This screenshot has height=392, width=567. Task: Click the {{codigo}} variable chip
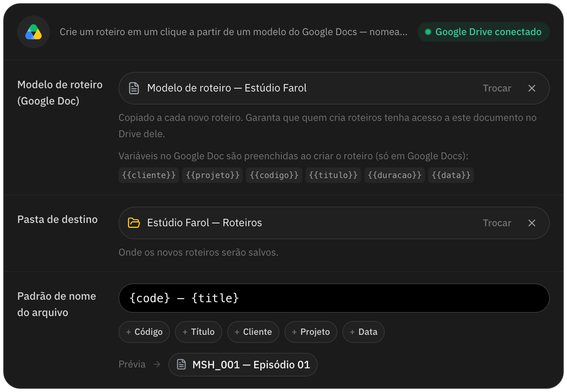[x=274, y=175]
